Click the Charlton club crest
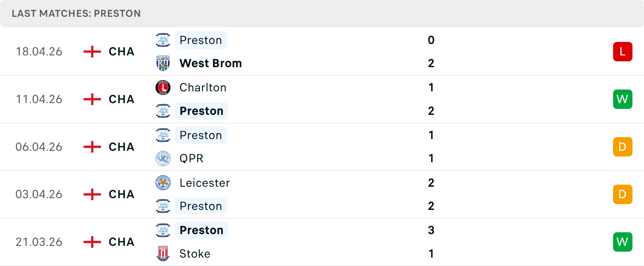The width and height of the screenshot is (644, 266). tap(163, 88)
